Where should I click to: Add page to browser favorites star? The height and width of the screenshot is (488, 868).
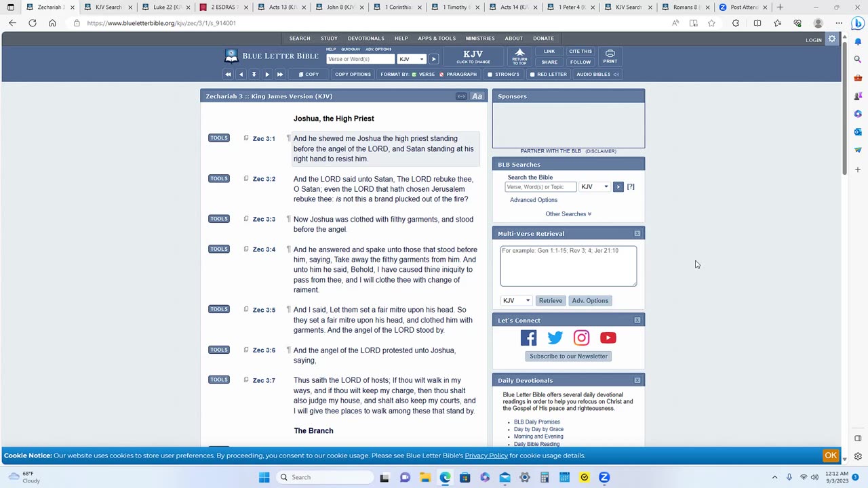(711, 23)
